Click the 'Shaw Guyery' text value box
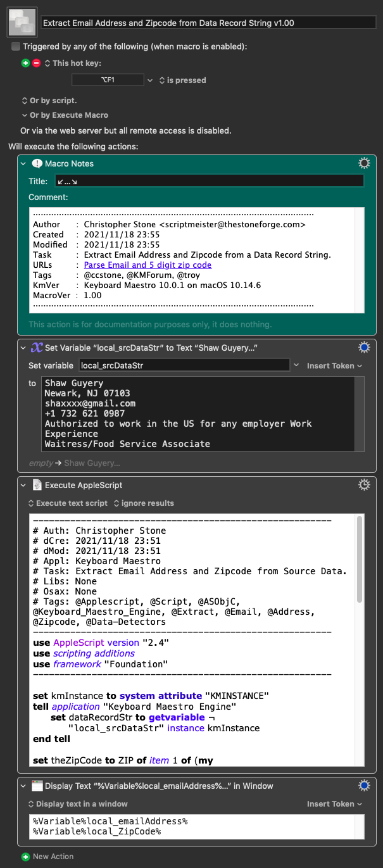 (202, 414)
